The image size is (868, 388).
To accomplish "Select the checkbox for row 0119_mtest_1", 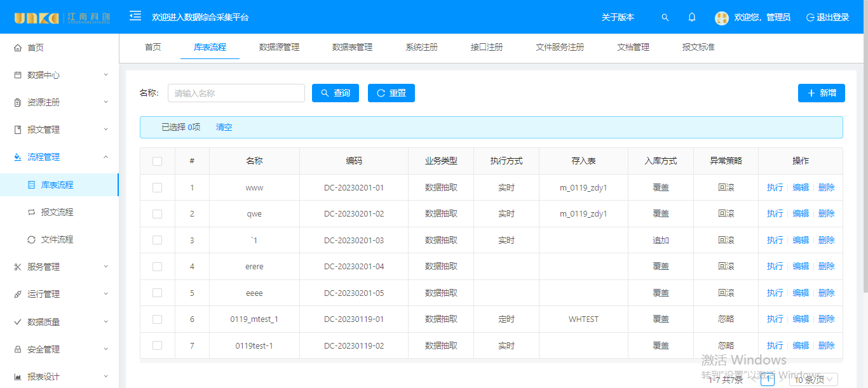I will coord(158,319).
